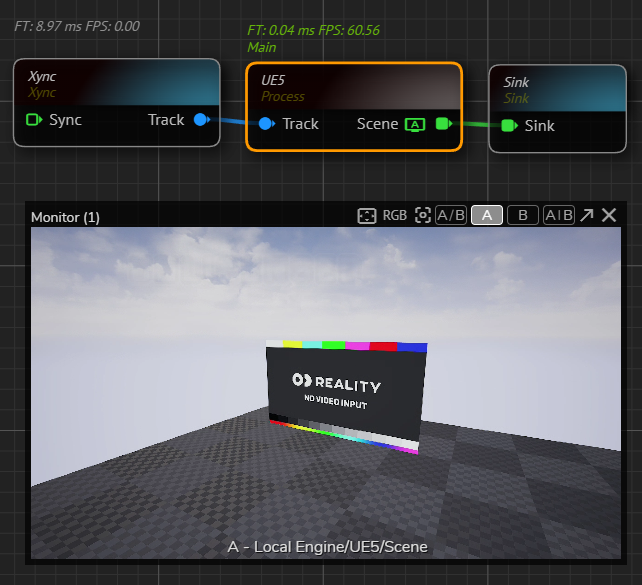Switch monitor to channel A
Viewport: 642px width, 585px height.
tap(487, 215)
